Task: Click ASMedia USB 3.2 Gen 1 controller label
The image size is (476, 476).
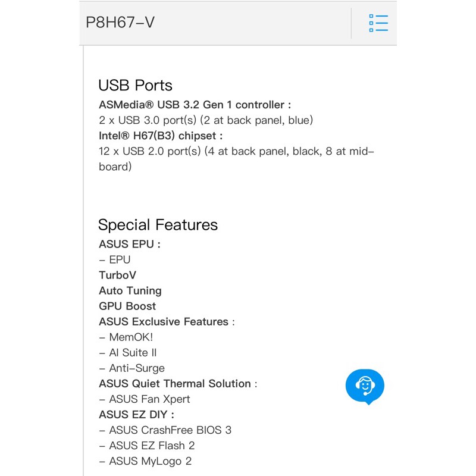Action: (x=195, y=105)
